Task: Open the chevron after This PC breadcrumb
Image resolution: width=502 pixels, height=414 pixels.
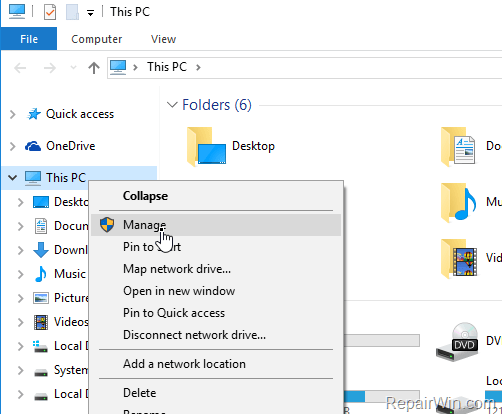Action: pyautogui.click(x=198, y=68)
